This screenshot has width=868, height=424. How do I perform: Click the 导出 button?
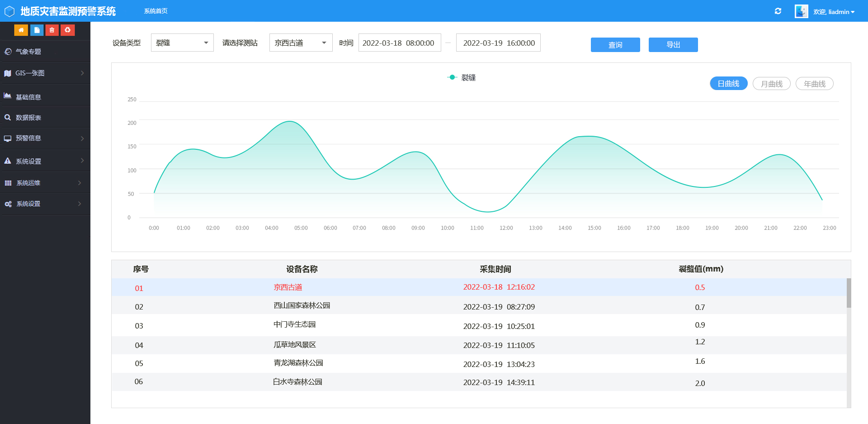click(673, 45)
